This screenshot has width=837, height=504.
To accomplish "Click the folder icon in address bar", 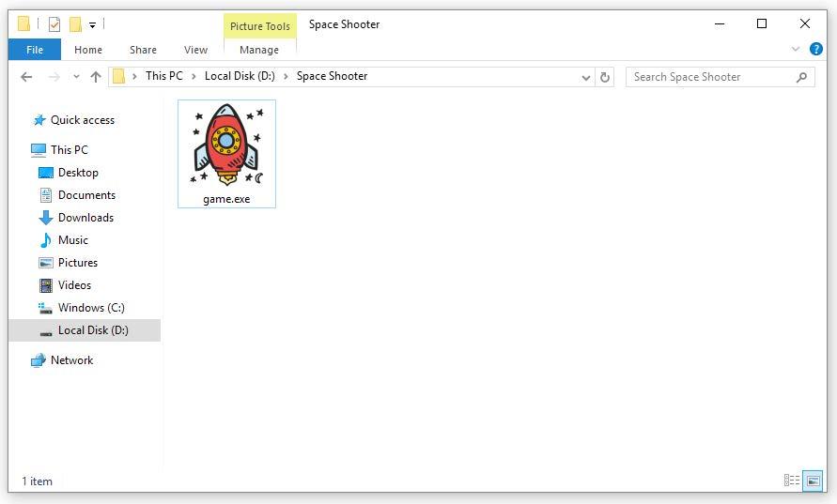I will [118, 76].
